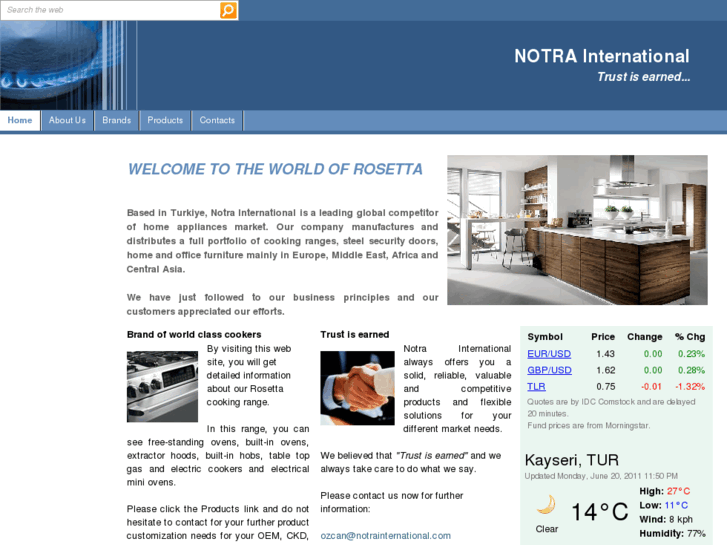The image size is (727, 545).
Task: Click the Low 11°C value
Action: [x=676, y=505]
